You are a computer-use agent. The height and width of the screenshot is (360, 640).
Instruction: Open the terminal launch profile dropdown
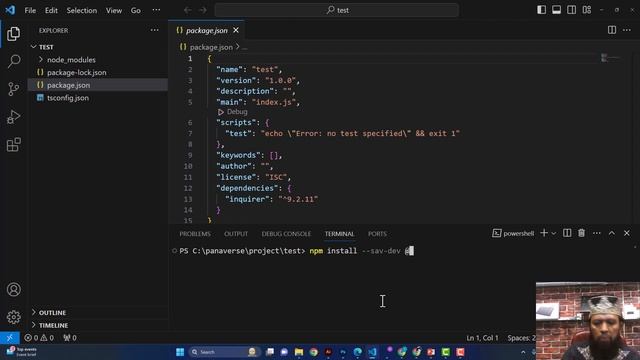click(553, 233)
